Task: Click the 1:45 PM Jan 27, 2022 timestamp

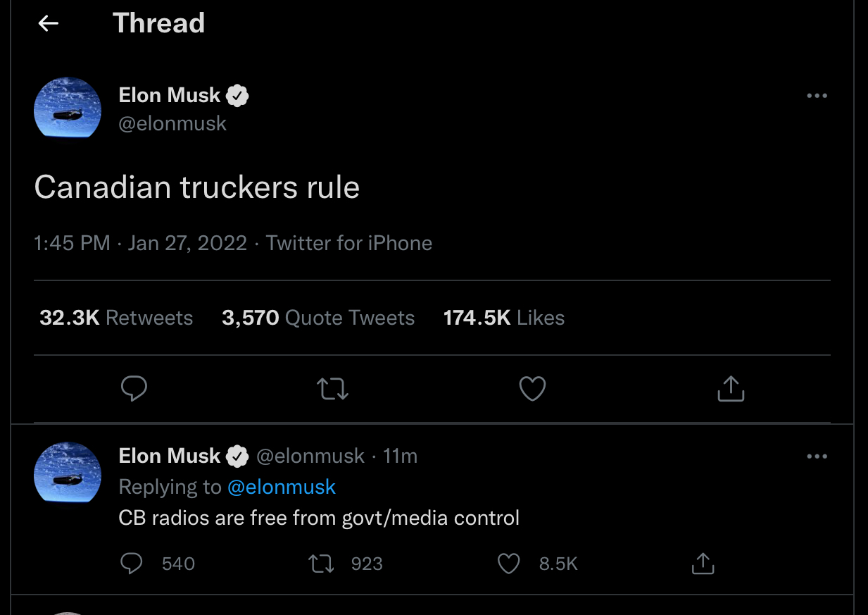Action: 141,244
